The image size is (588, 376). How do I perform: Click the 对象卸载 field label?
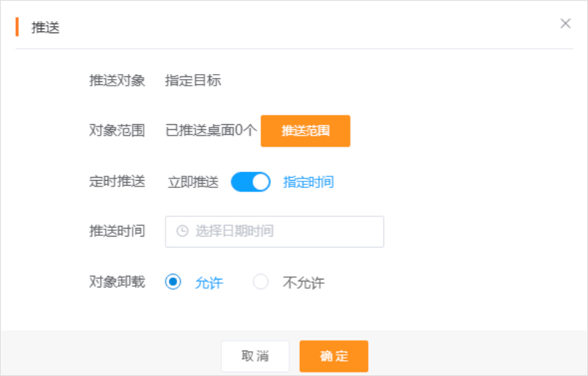117,282
